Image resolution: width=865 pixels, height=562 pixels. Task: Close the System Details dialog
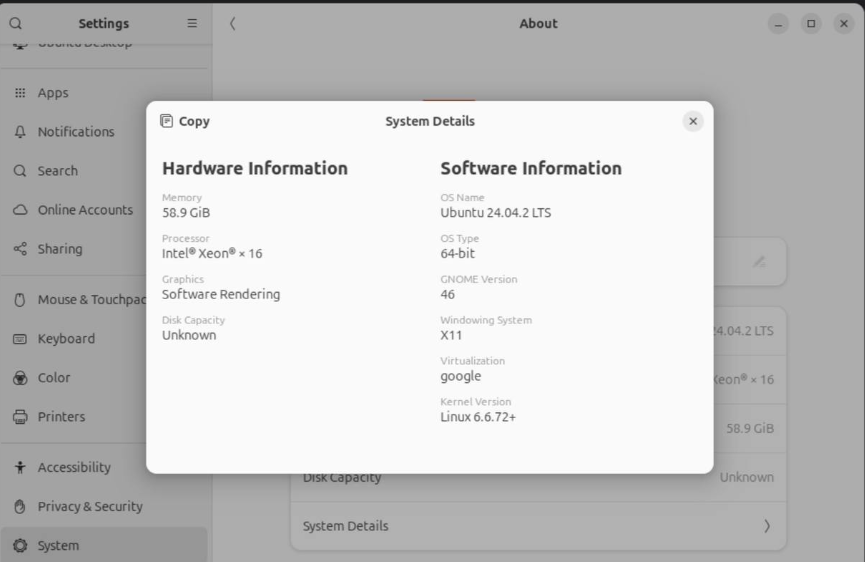pyautogui.click(x=693, y=121)
